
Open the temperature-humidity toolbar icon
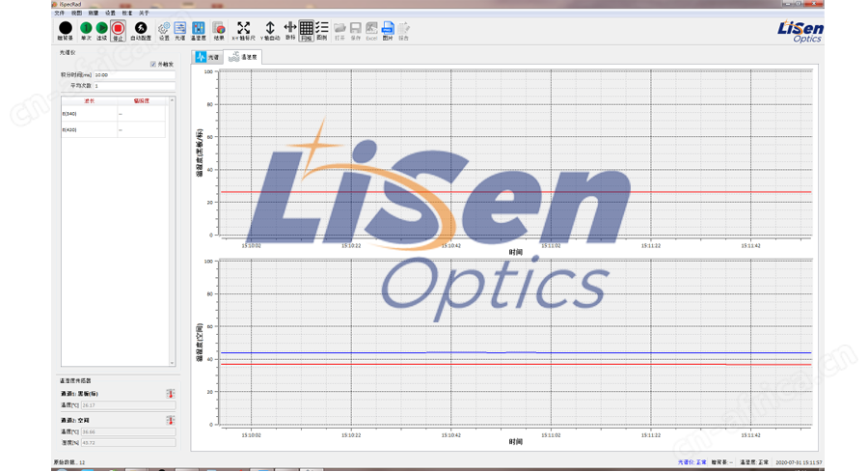(198, 31)
